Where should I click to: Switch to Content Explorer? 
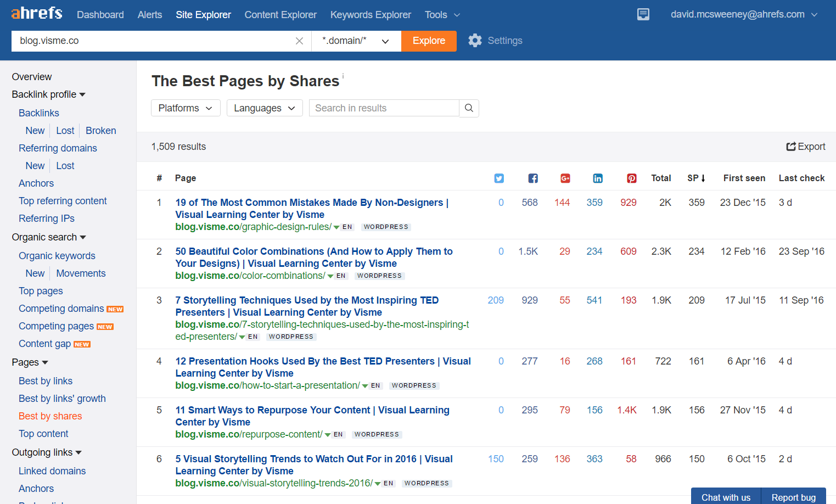280,15
